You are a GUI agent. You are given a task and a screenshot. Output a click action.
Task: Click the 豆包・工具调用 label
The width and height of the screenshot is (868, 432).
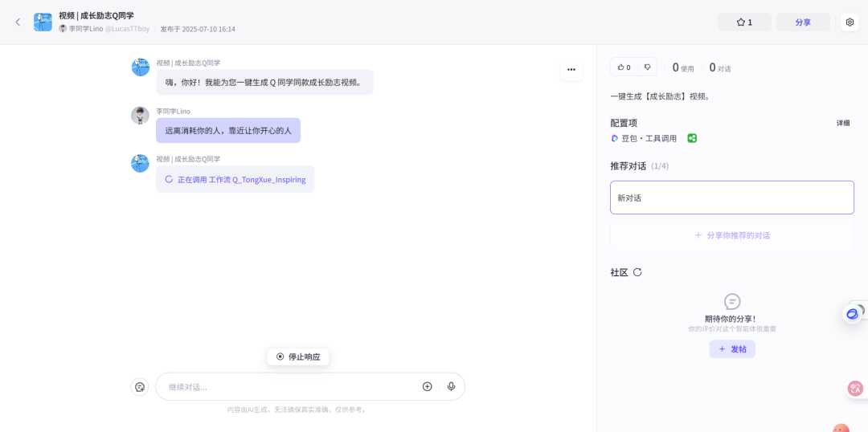(x=649, y=138)
